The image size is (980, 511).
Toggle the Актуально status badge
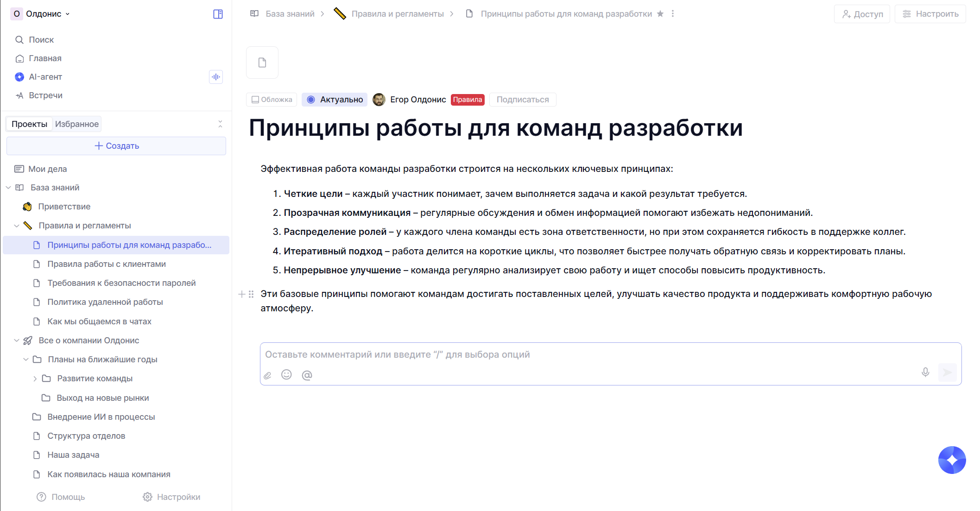click(x=335, y=100)
